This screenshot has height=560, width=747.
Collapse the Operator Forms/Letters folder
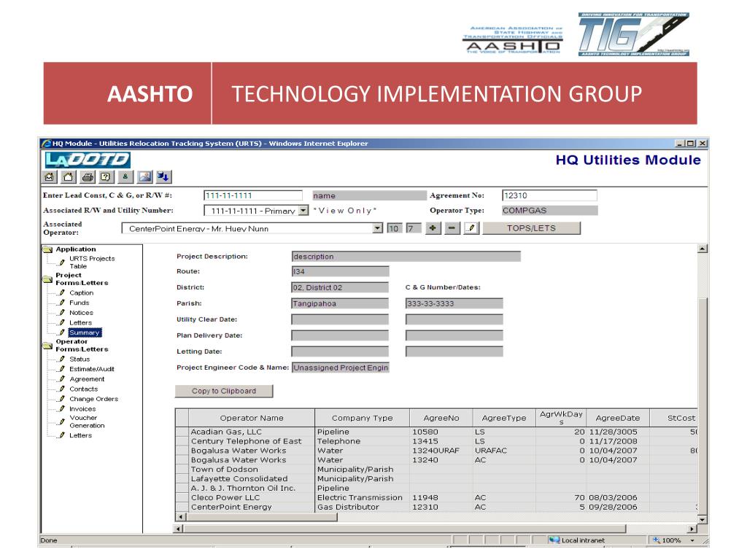click(47, 346)
